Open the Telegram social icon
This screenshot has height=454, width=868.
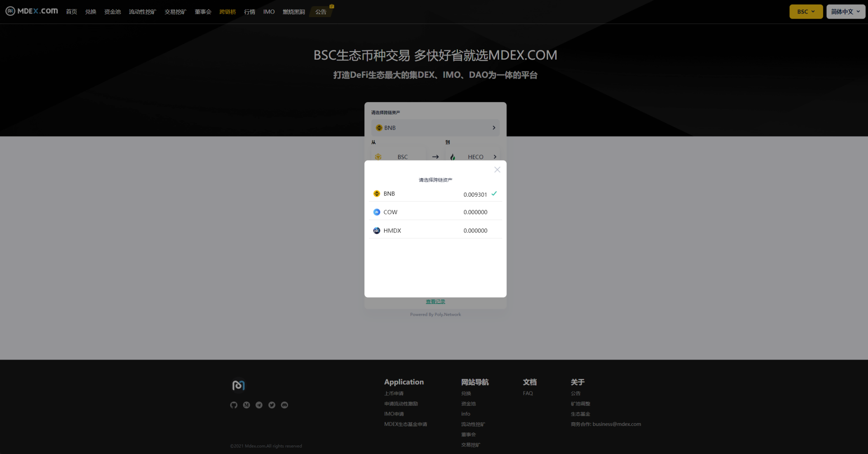pyautogui.click(x=259, y=405)
